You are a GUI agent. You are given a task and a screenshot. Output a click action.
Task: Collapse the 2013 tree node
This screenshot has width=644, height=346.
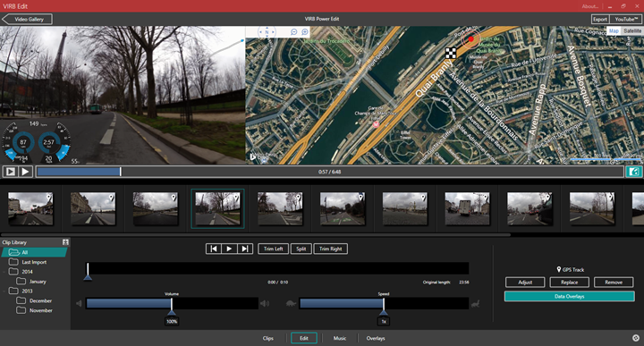(x=4, y=291)
